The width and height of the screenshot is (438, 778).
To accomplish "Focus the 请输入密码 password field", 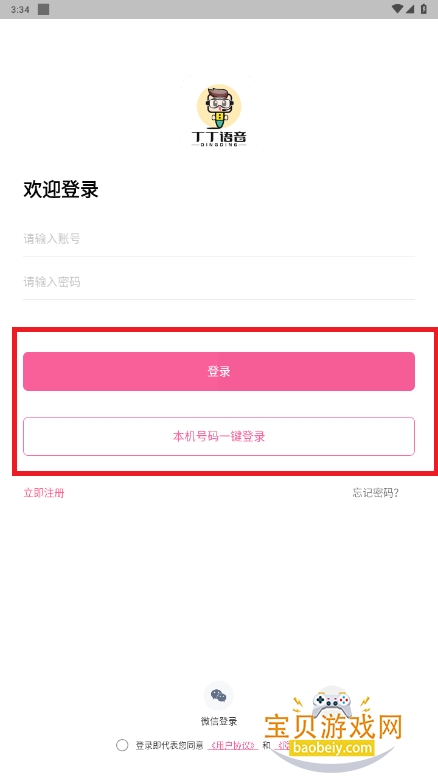I will (219, 282).
